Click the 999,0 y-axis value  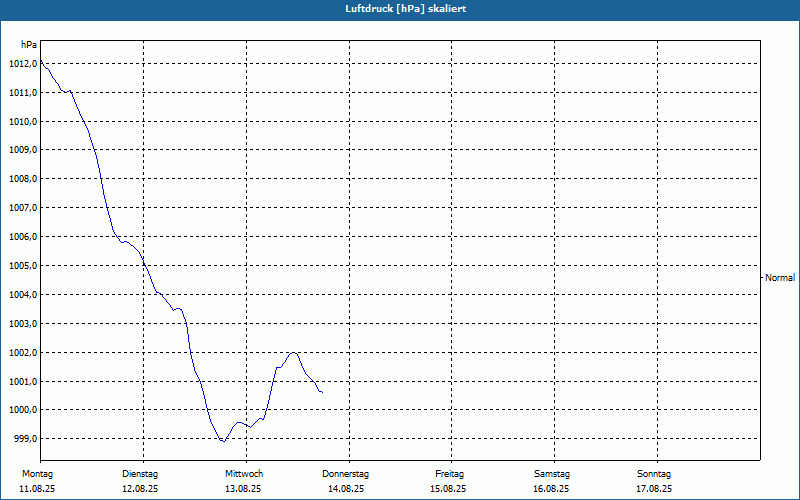coord(25,439)
